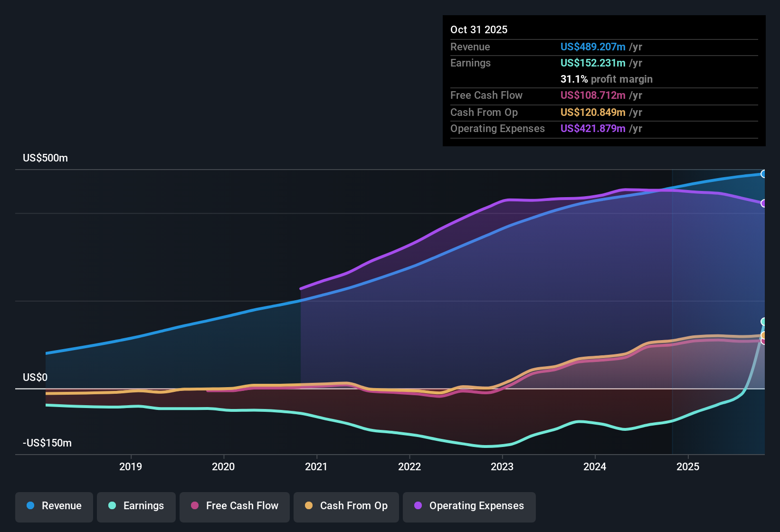Viewport: 780px width, 532px height.
Task: Click the US$489.207m Revenue value
Action: point(593,47)
